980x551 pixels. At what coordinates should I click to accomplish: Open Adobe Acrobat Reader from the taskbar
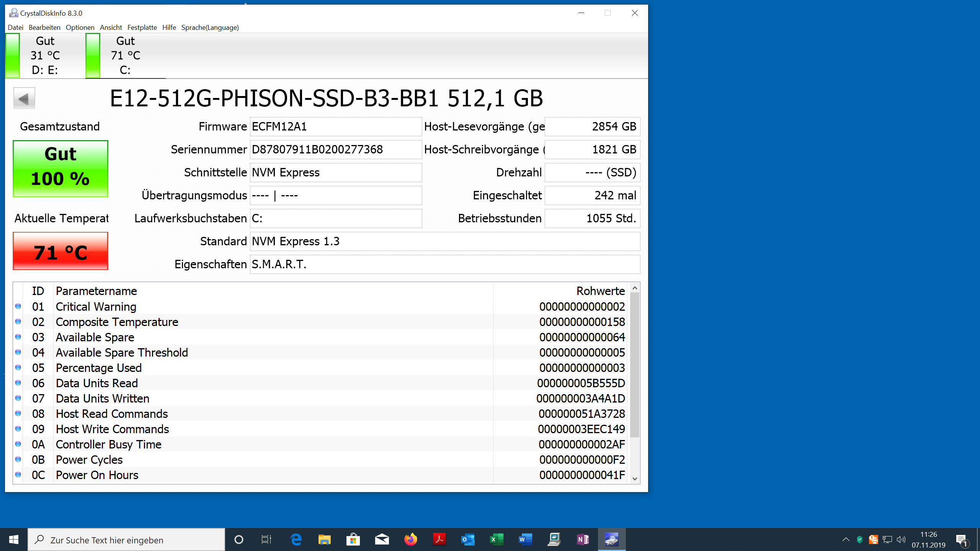(x=439, y=540)
